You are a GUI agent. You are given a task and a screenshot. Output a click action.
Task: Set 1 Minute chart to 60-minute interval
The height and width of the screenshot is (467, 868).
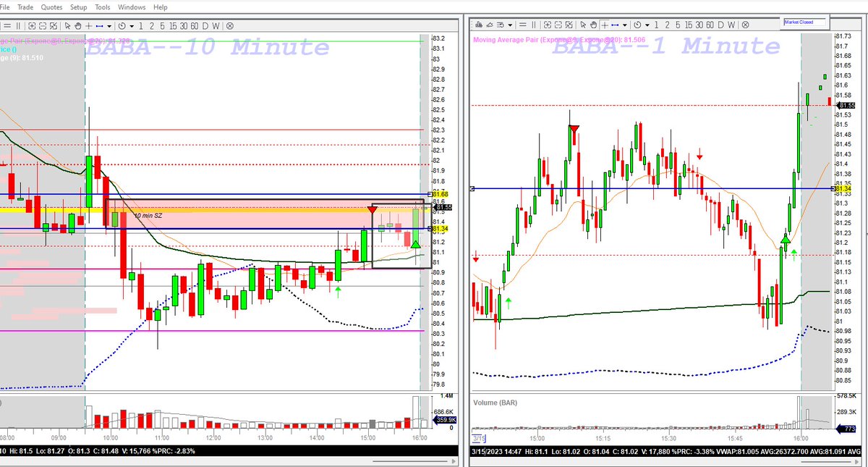click(710, 25)
